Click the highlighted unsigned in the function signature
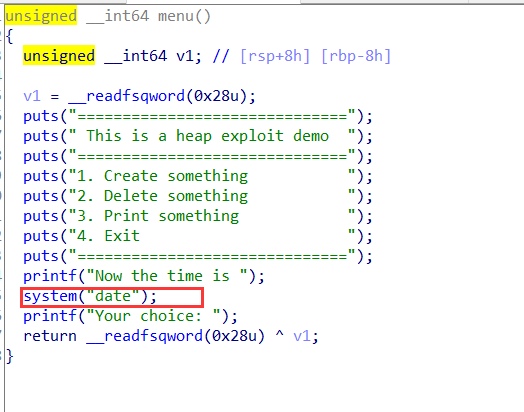 coord(41,16)
